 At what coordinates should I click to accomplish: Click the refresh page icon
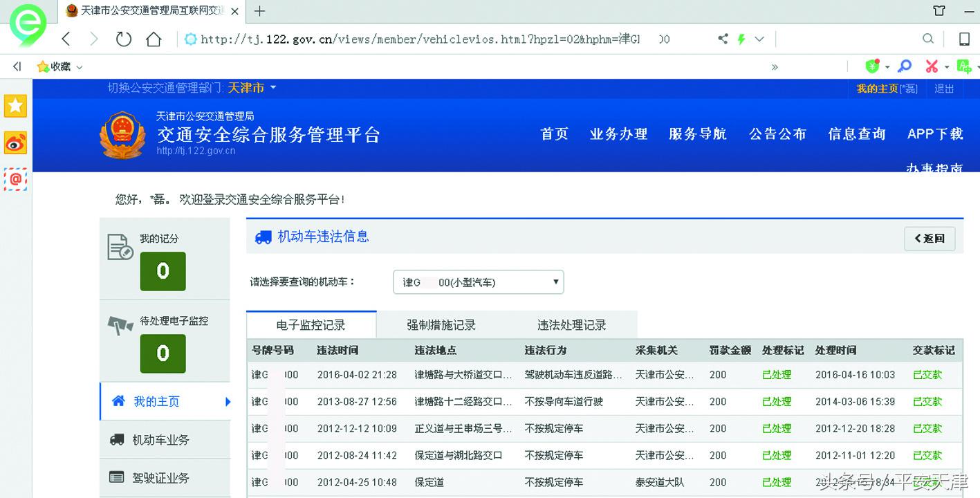coord(123,39)
